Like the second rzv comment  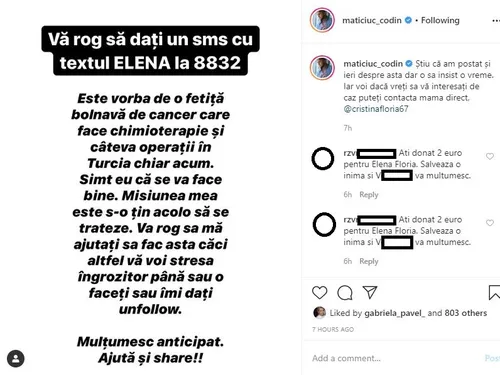[490, 223]
